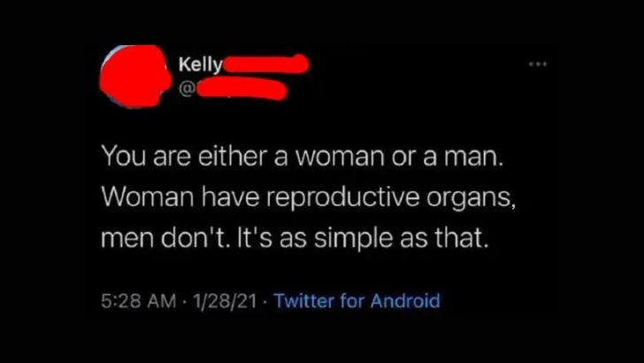
Task: Click the word "Android" in the source label
Action: click(405, 301)
